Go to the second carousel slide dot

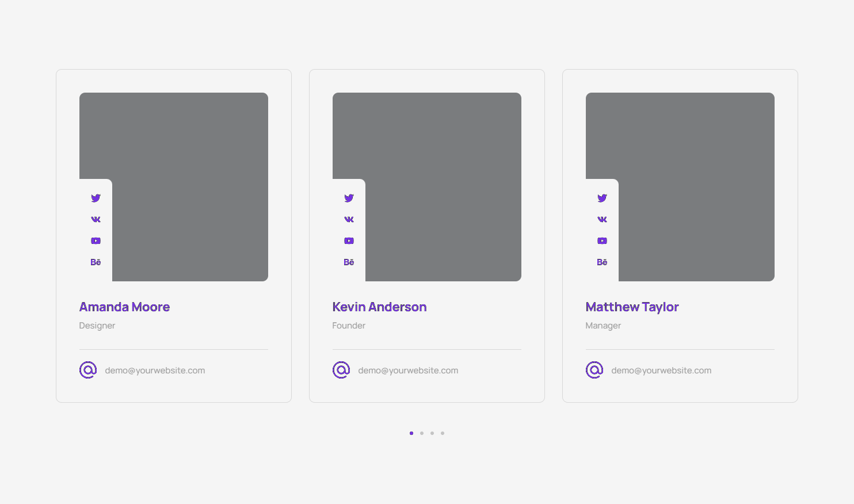pyautogui.click(x=422, y=433)
